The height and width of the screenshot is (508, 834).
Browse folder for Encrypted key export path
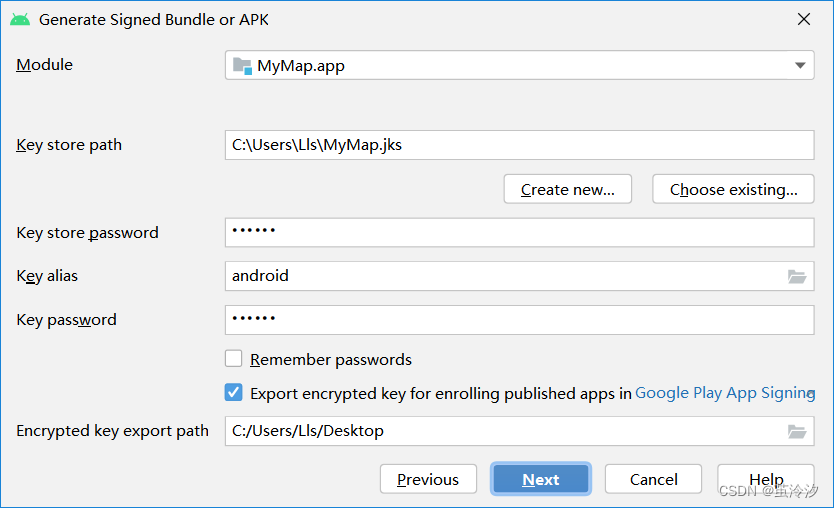point(797,431)
